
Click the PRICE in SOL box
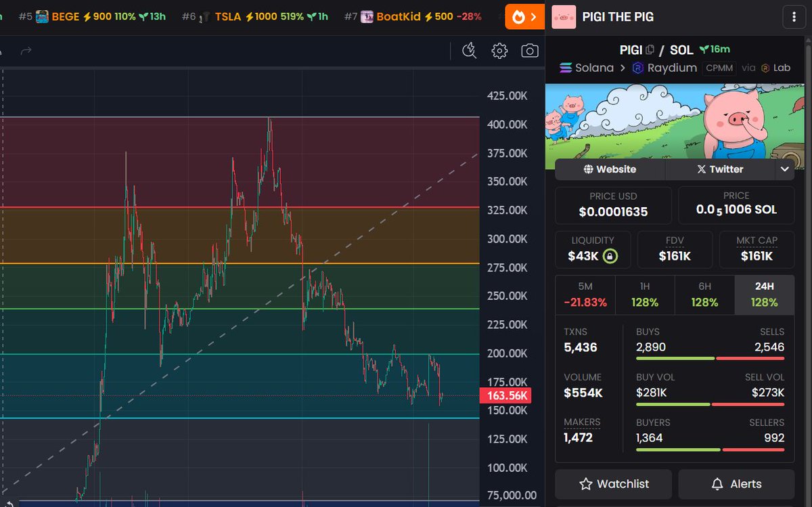point(736,205)
